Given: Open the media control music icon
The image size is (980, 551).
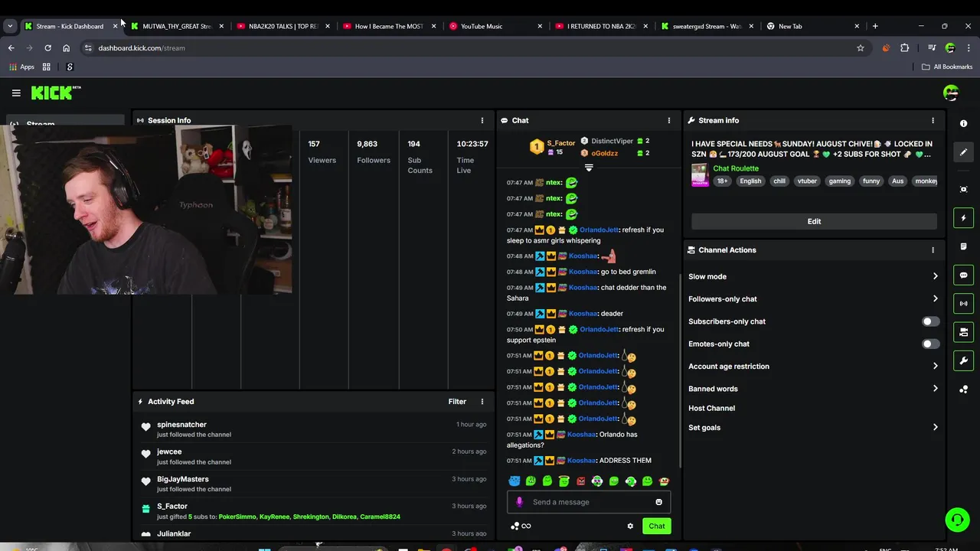Looking at the screenshot, I should [932, 47].
